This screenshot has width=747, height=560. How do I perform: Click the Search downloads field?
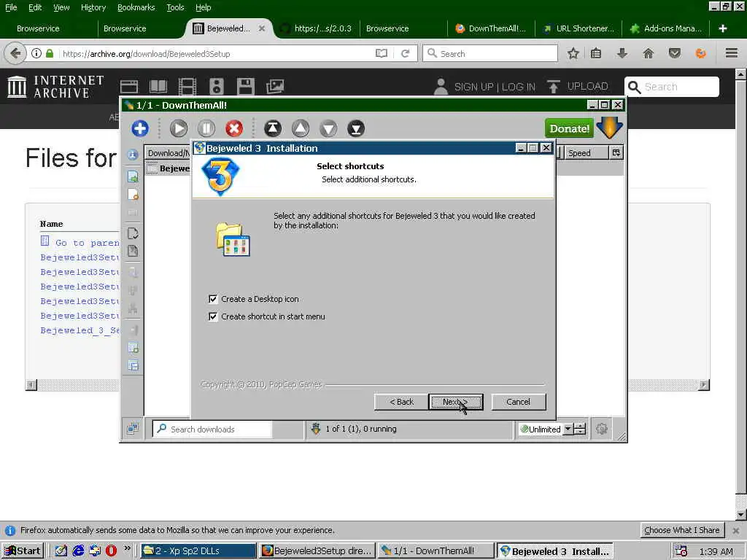point(212,429)
